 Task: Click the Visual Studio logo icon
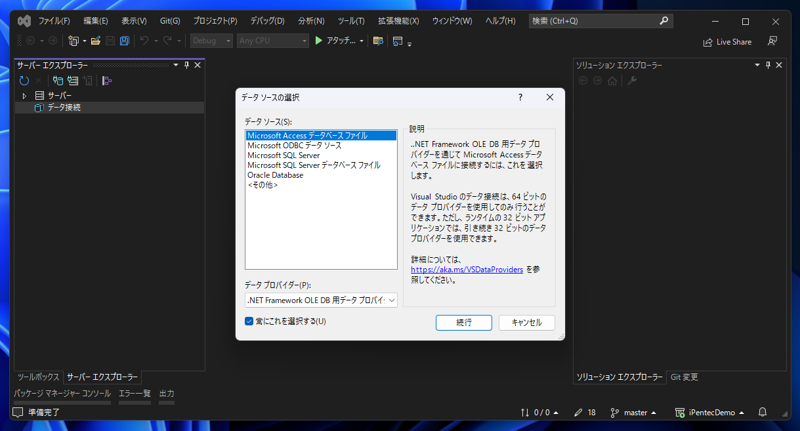pos(24,21)
